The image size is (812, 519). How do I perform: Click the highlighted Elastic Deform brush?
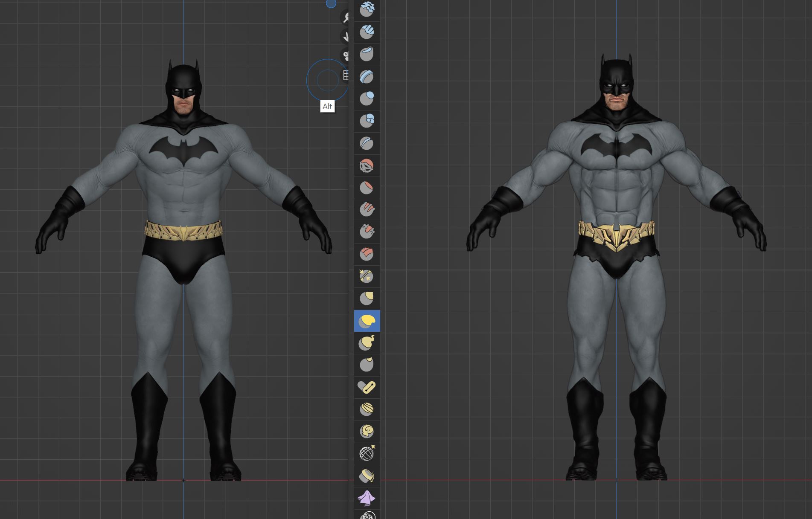tap(367, 321)
